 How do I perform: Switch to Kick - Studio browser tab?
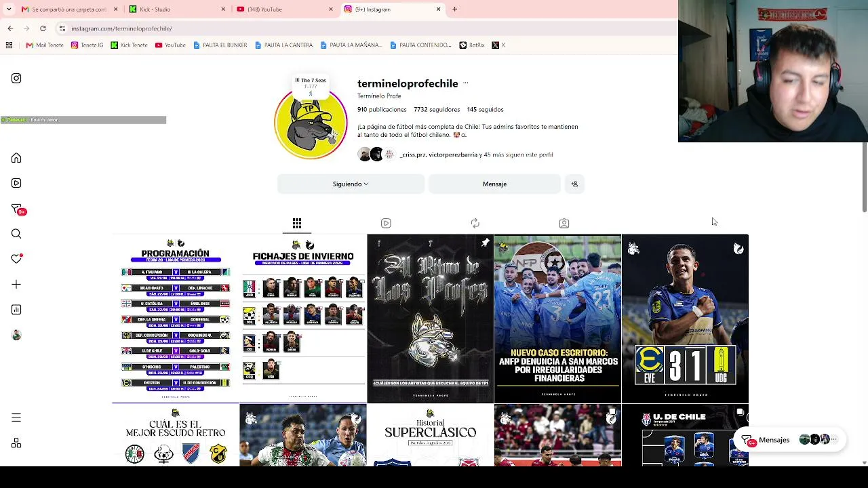point(178,9)
